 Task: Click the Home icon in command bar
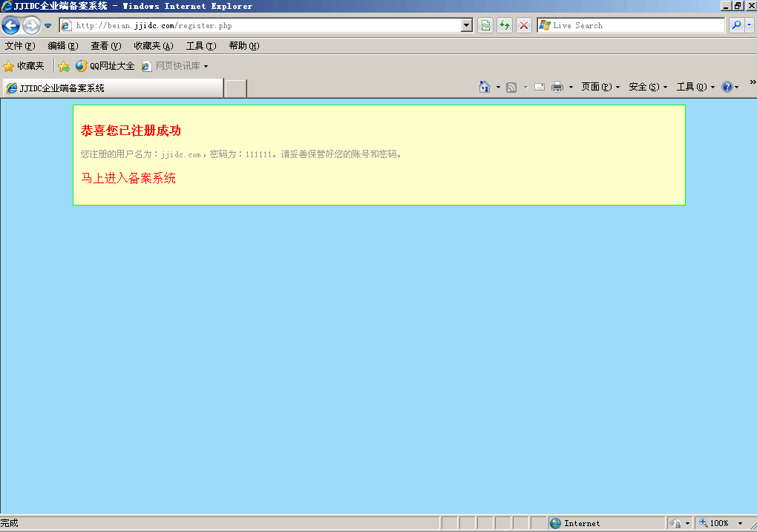pos(485,87)
